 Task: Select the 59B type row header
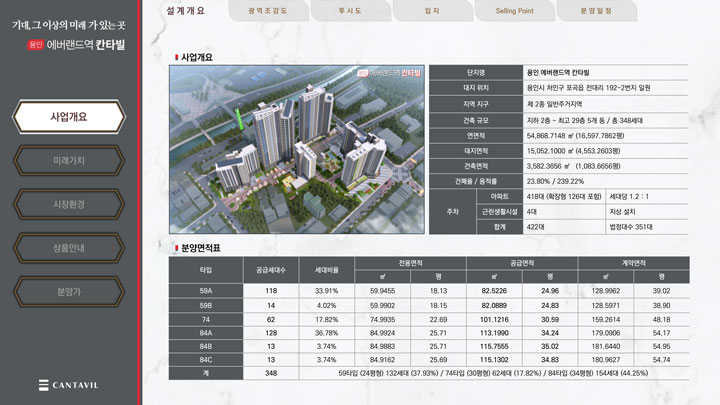click(206, 305)
